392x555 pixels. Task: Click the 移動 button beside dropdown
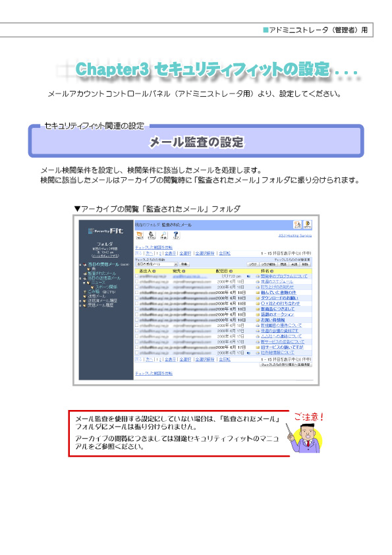pos(184,264)
